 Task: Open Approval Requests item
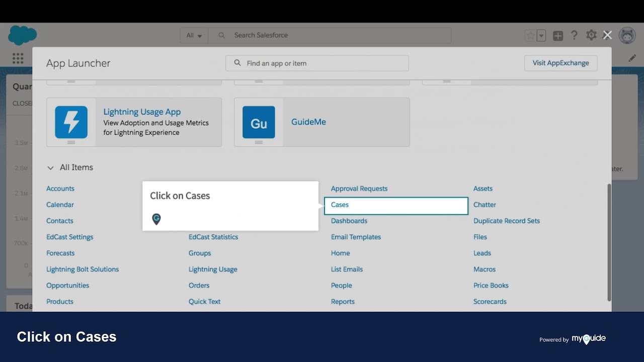359,189
